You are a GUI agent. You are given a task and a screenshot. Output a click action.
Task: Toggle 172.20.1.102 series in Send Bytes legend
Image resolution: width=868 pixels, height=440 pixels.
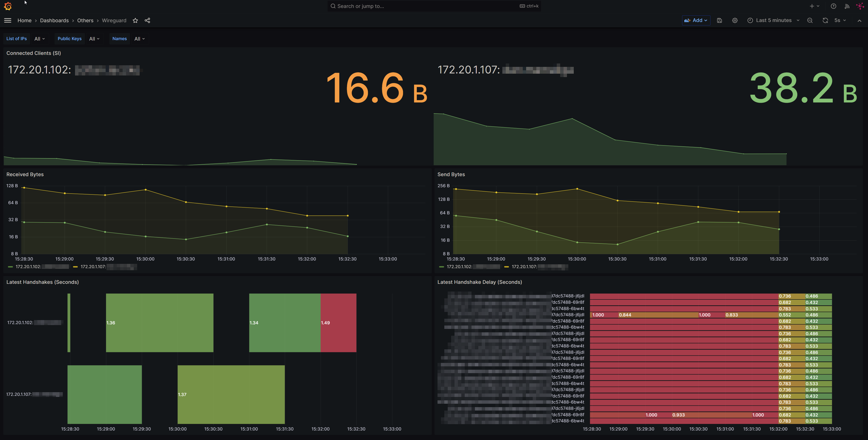[473, 267]
